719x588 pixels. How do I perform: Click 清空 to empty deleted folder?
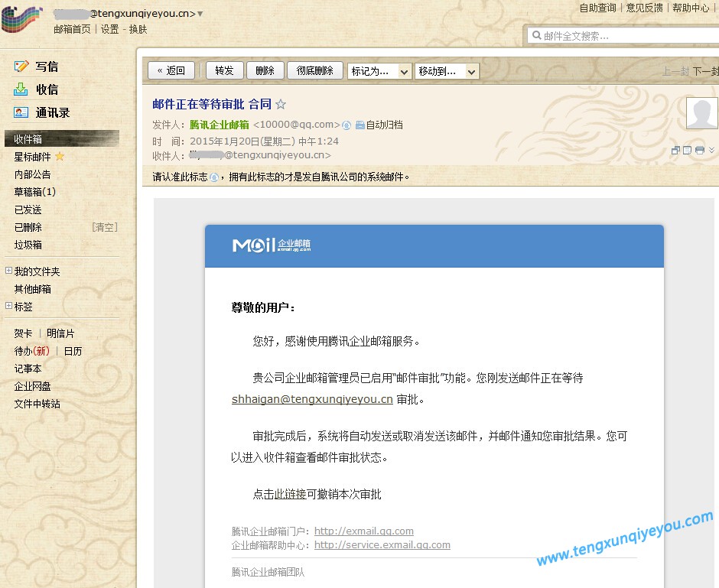[105, 227]
